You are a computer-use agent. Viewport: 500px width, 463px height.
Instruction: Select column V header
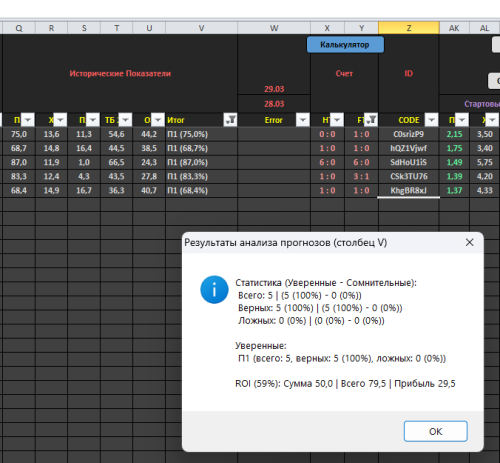point(201,28)
